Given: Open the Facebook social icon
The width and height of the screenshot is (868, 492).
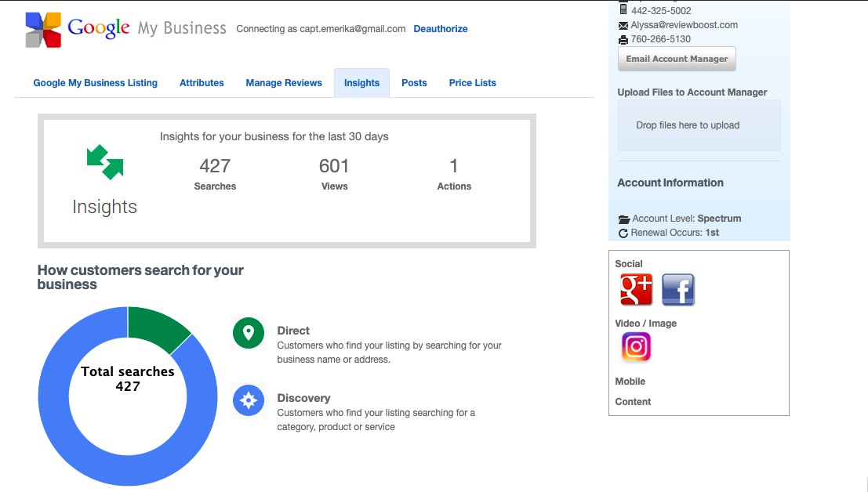Looking at the screenshot, I should coord(678,289).
